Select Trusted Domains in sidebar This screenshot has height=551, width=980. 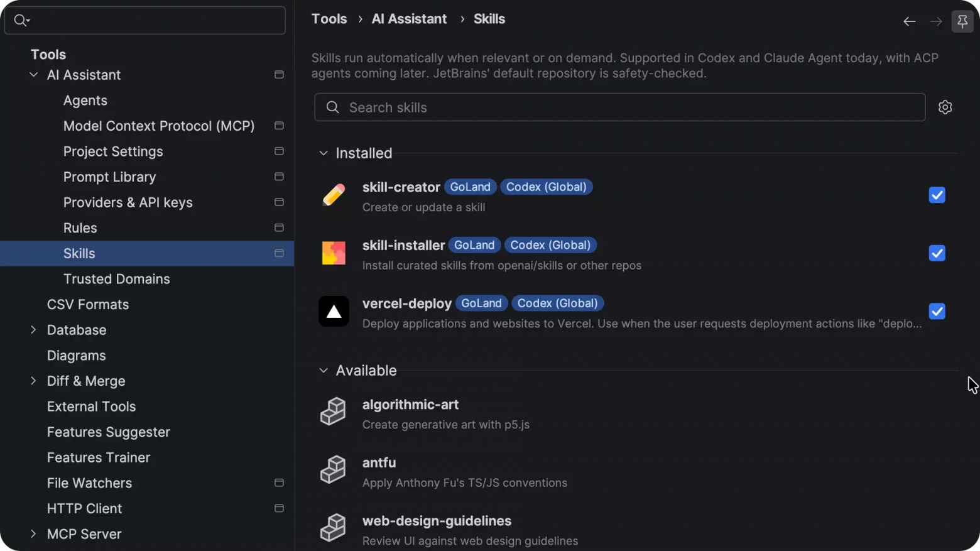point(117,279)
